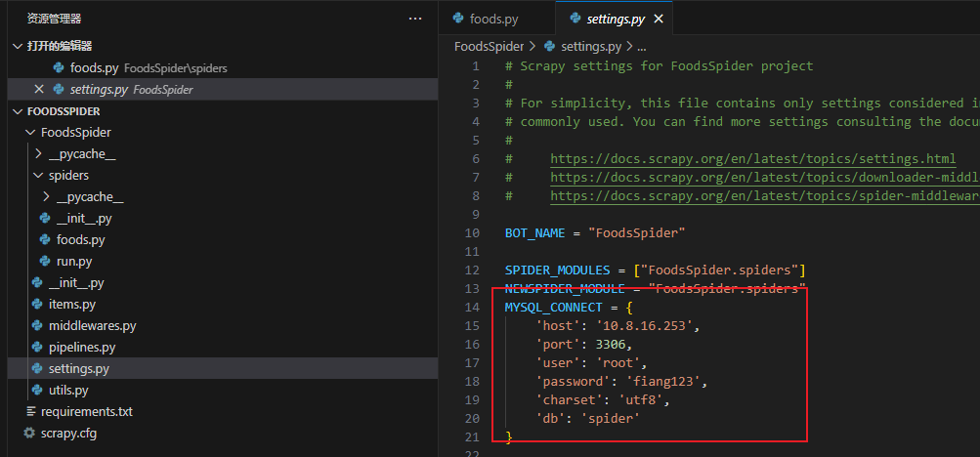Click FoodsSpider in the breadcrumb path
This screenshot has height=457, width=980.
point(490,46)
